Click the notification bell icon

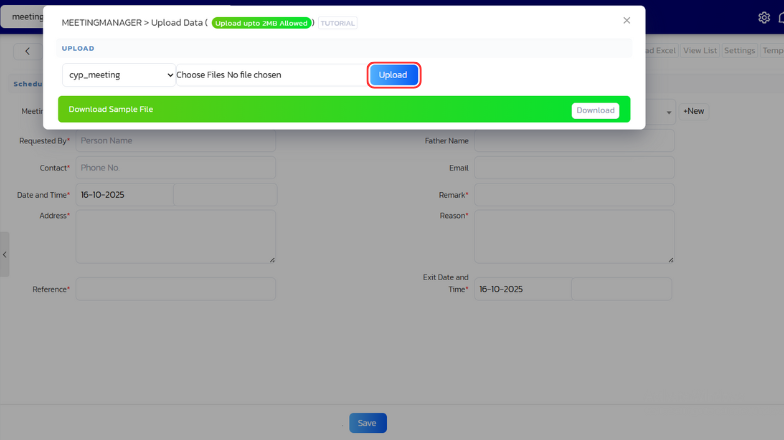[x=781, y=18]
